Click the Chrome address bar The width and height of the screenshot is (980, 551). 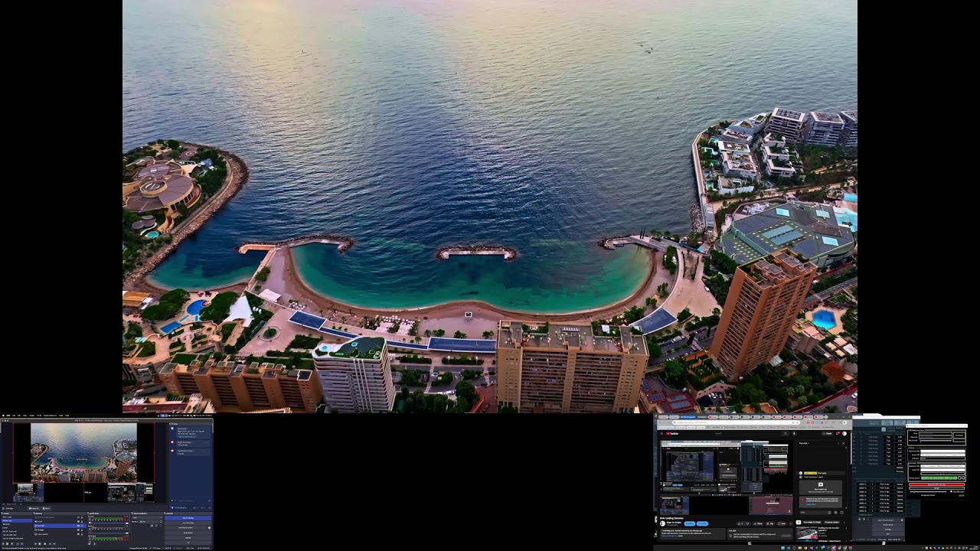(735, 422)
